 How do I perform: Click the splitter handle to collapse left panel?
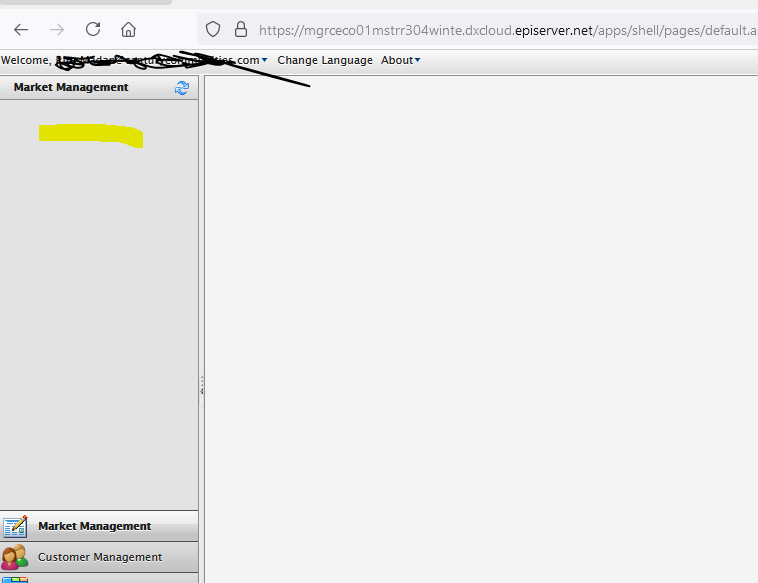[201, 385]
